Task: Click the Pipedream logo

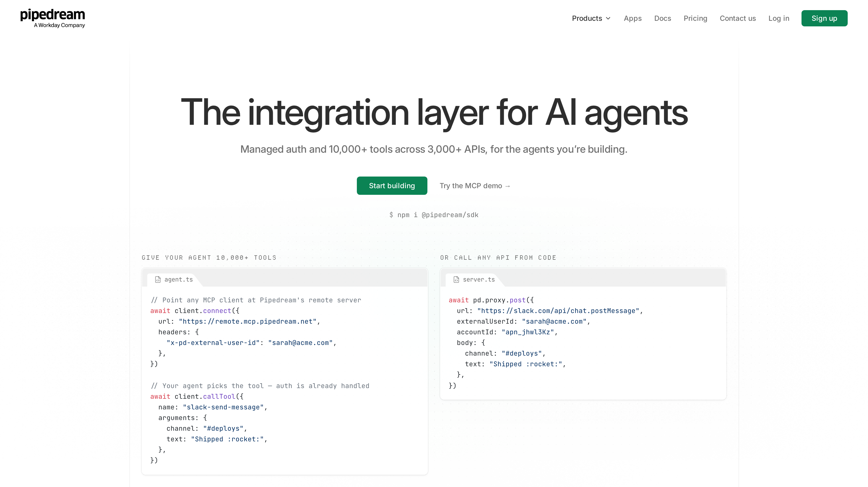Action: tap(53, 18)
